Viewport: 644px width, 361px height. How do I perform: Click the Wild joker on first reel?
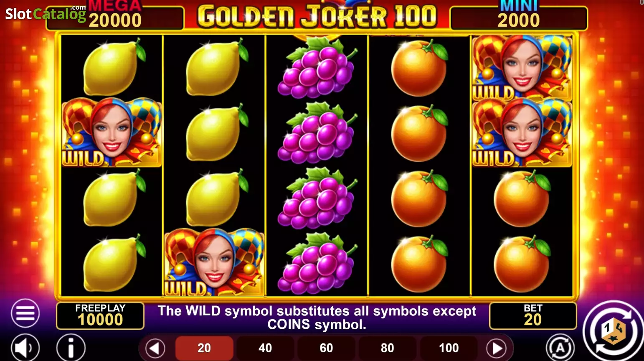coord(112,132)
